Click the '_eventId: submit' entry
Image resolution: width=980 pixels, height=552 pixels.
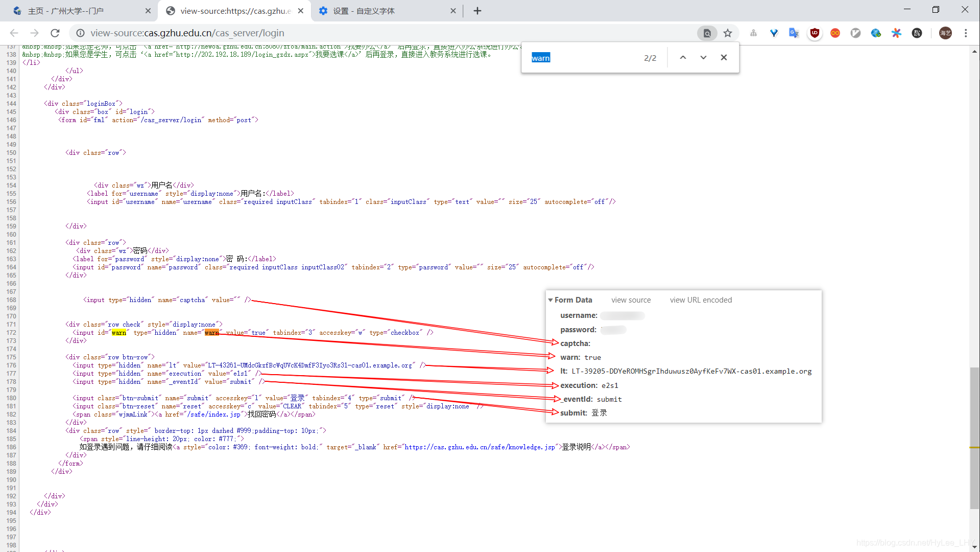(591, 399)
